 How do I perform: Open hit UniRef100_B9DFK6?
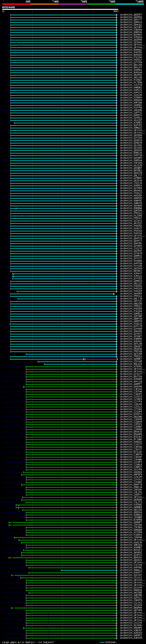[131, 32]
